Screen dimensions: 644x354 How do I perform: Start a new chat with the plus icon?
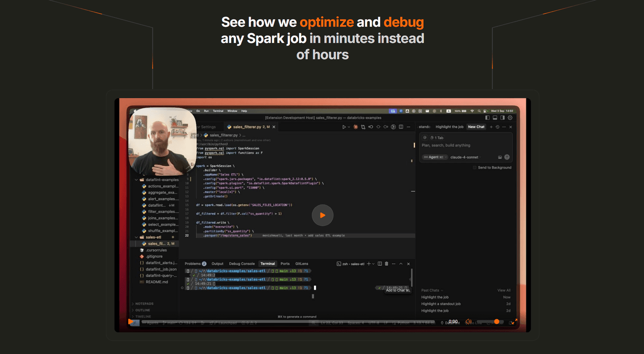[x=491, y=127]
